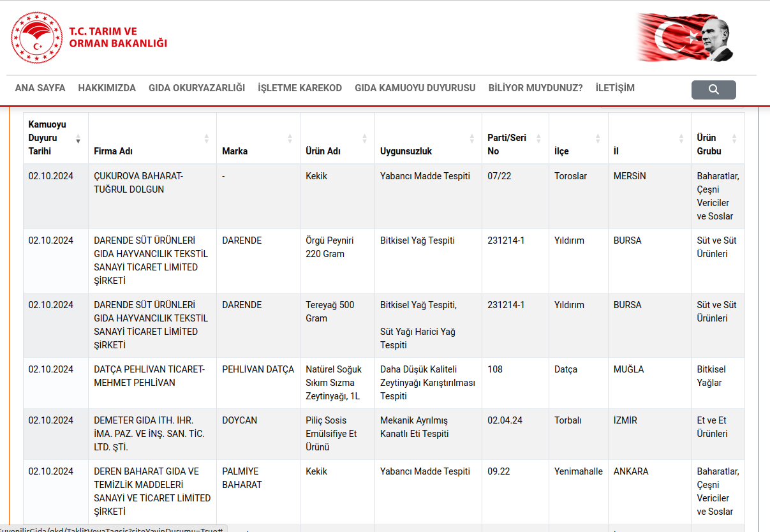Click sort arrows in Marka header
770x532 pixels.
(290, 138)
